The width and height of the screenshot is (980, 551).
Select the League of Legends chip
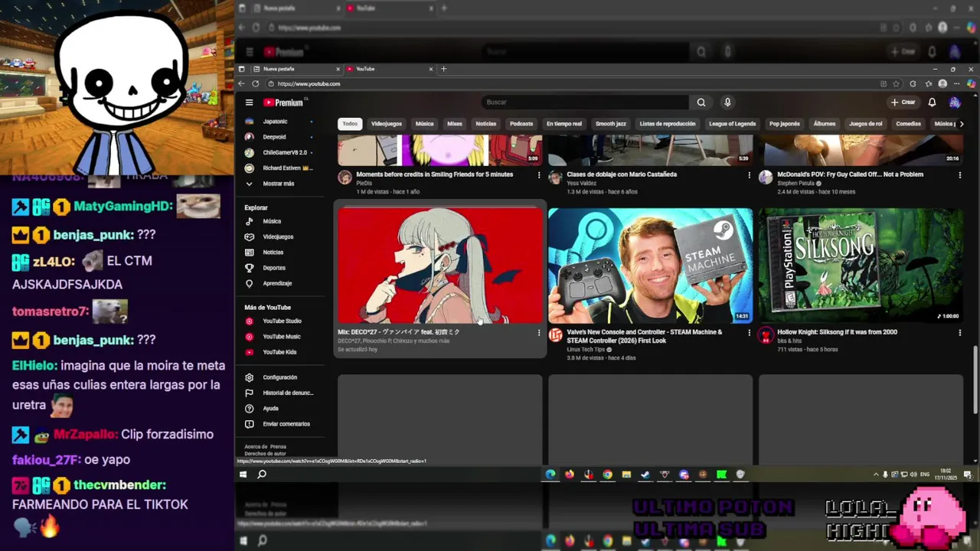click(x=732, y=124)
